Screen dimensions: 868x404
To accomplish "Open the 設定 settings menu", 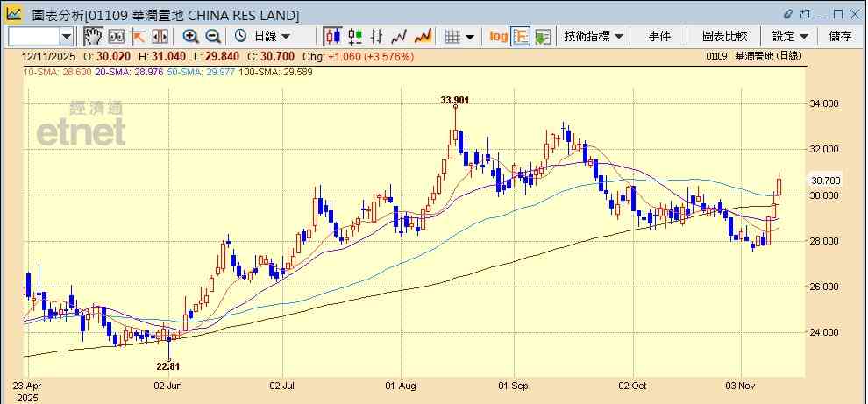I will pyautogui.click(x=791, y=37).
